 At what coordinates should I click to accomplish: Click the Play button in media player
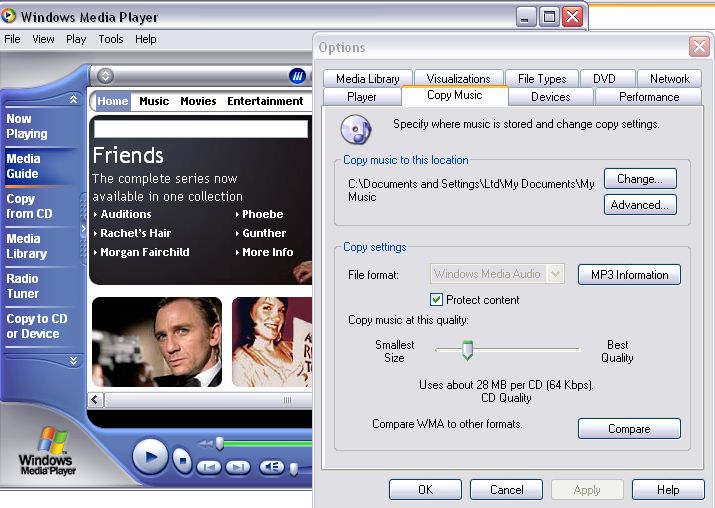click(x=150, y=456)
